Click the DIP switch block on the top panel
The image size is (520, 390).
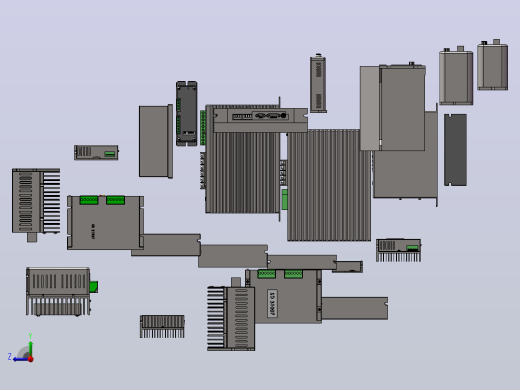click(x=242, y=116)
